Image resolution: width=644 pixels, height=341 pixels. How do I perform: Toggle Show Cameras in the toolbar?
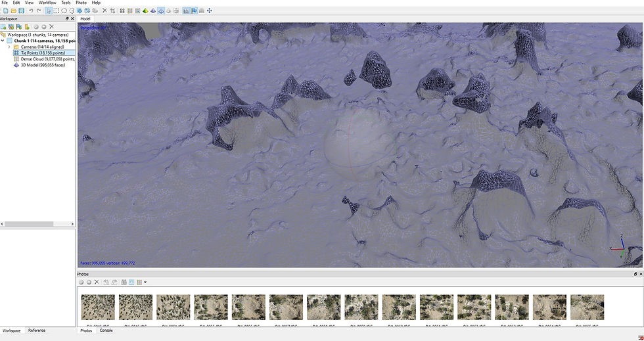click(186, 11)
